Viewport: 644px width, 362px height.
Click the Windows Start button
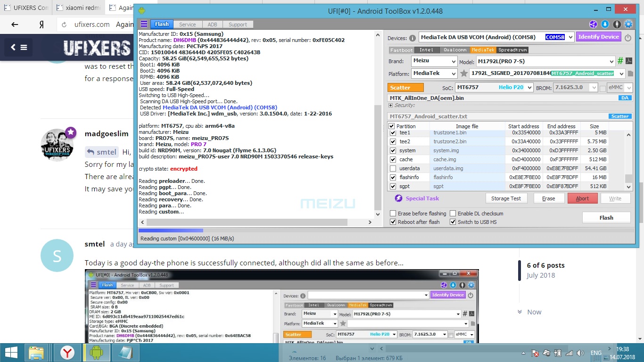pos(11,353)
